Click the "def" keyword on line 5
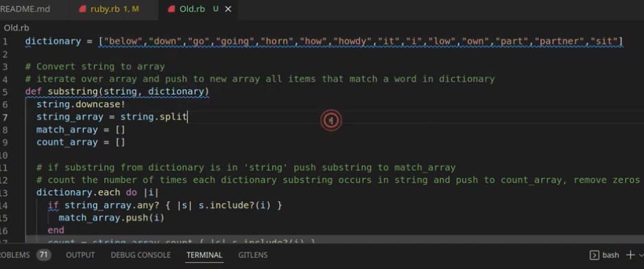 34,91
